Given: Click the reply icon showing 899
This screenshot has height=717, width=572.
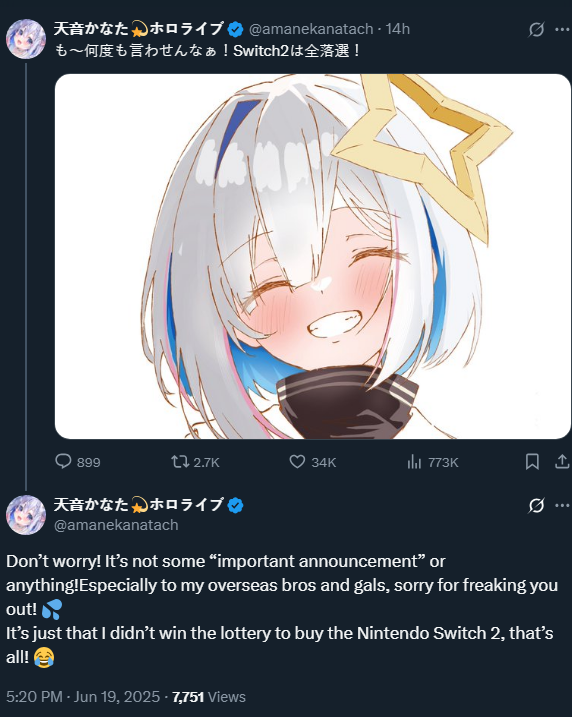Looking at the screenshot, I should [63, 461].
